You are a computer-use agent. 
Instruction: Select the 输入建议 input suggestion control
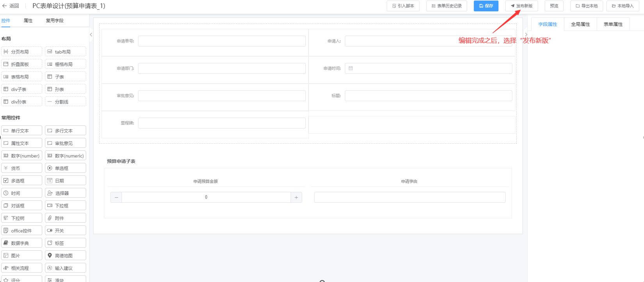point(66,268)
